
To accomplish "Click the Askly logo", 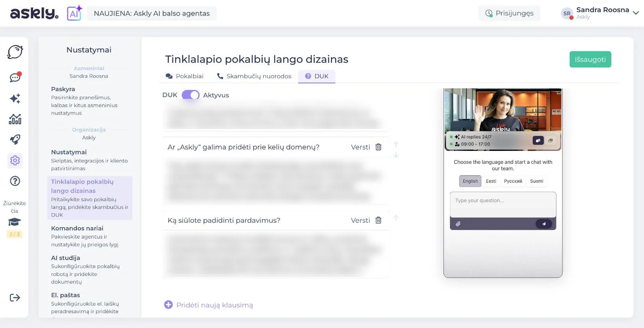I will click(34, 13).
